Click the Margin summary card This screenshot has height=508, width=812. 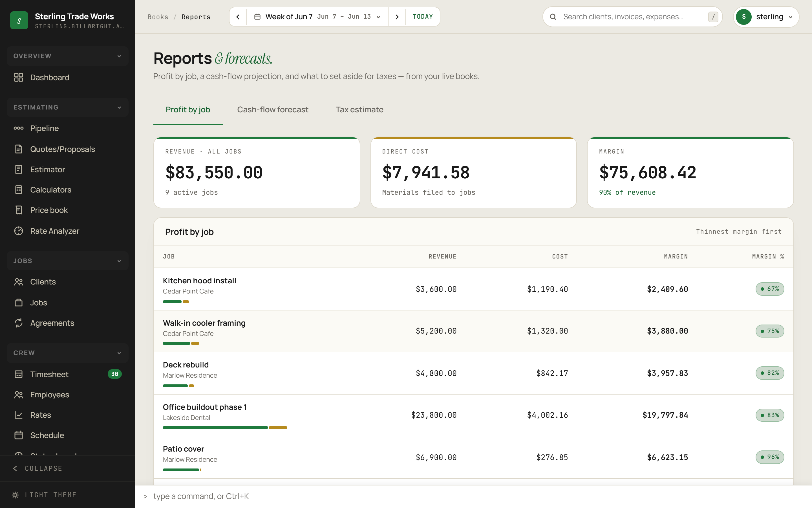click(690, 172)
